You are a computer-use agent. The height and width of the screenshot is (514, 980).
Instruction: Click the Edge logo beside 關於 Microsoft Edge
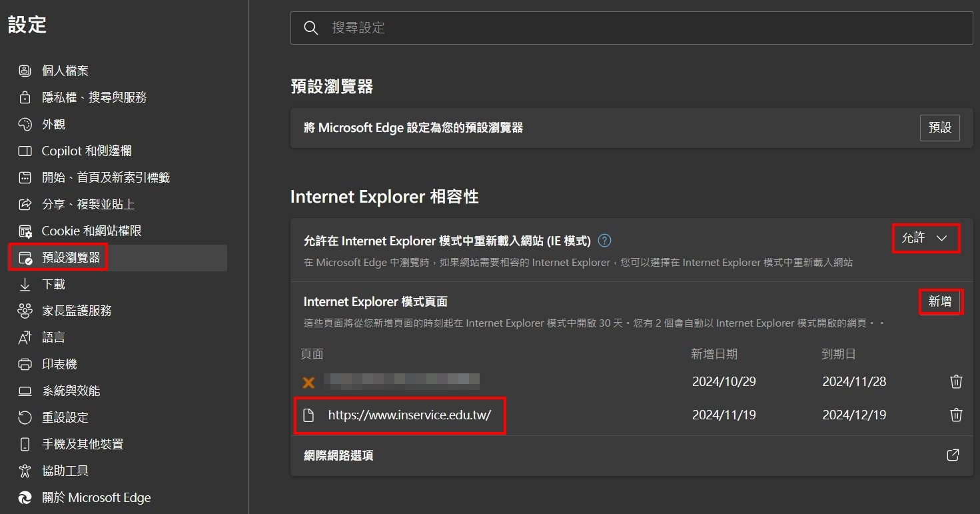click(25, 497)
